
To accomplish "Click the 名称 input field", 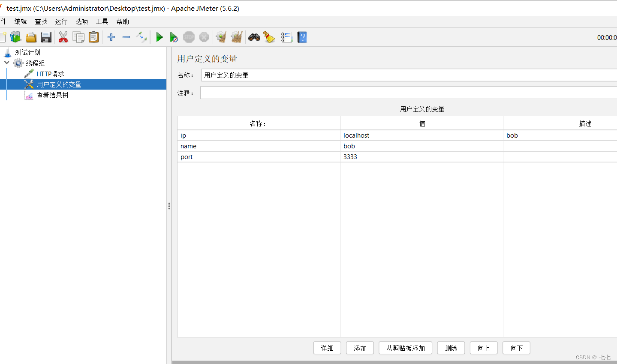I will [x=409, y=75].
